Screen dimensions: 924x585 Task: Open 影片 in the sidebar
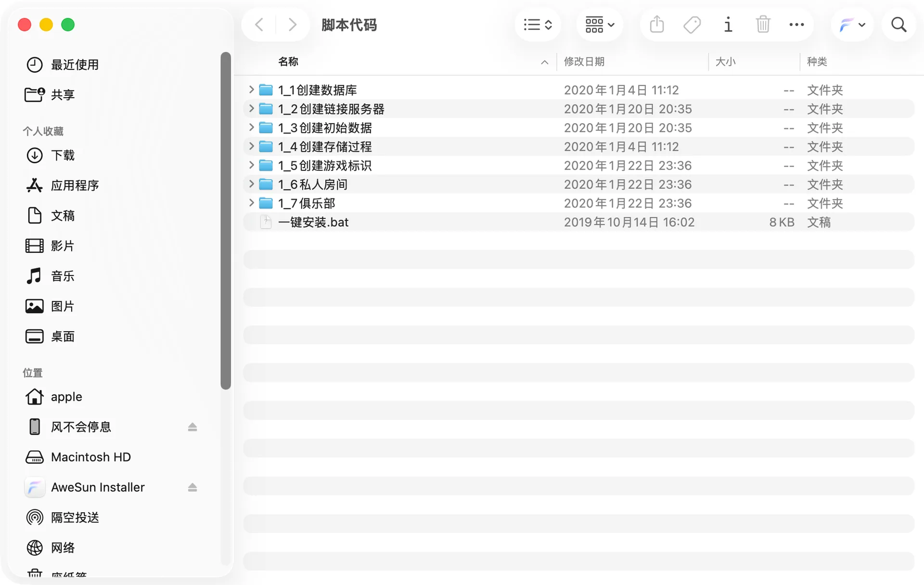[x=63, y=246]
